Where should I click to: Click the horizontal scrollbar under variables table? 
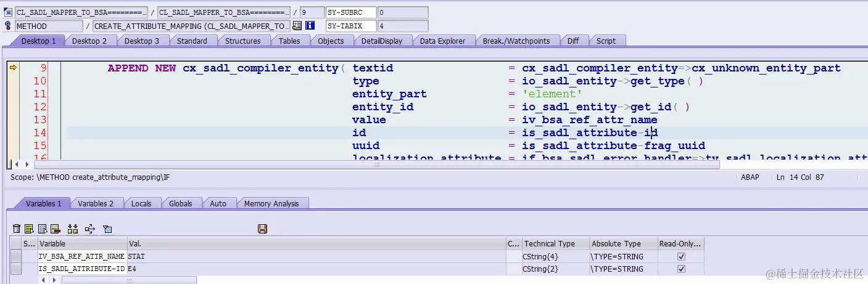[x=129, y=280]
